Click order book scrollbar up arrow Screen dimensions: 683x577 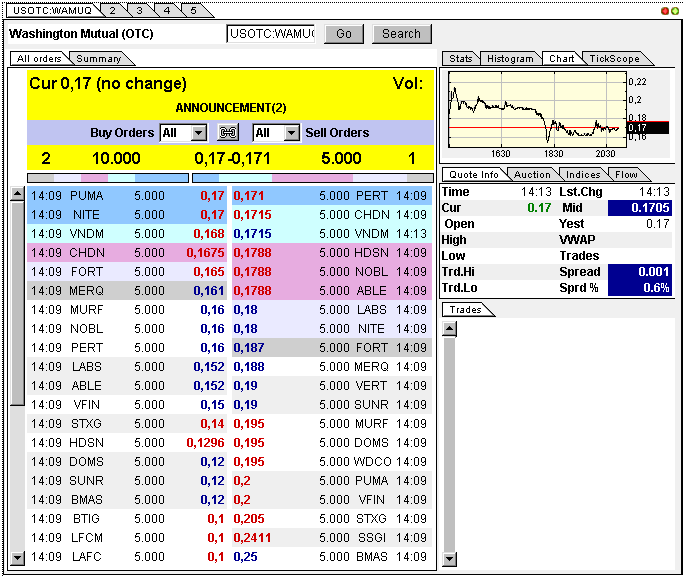[x=17, y=194]
